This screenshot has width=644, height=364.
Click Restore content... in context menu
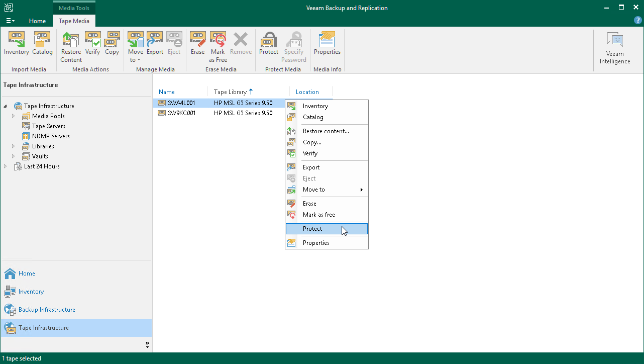pyautogui.click(x=327, y=131)
